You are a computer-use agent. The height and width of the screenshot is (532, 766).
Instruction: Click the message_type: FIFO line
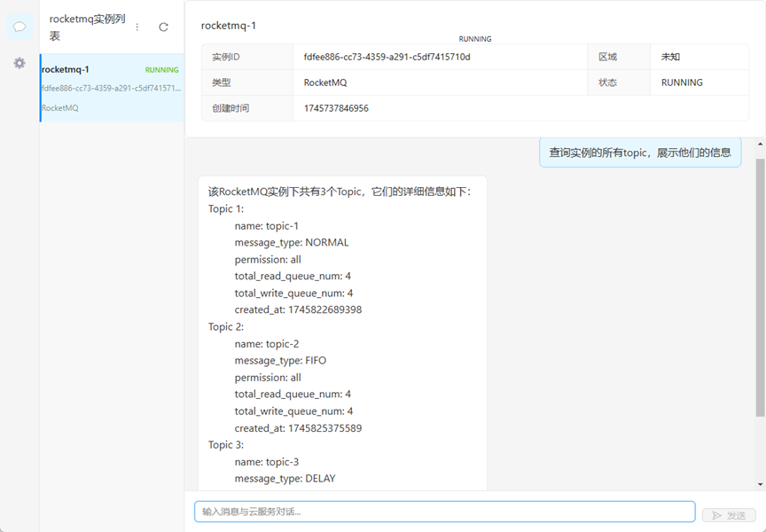click(280, 361)
